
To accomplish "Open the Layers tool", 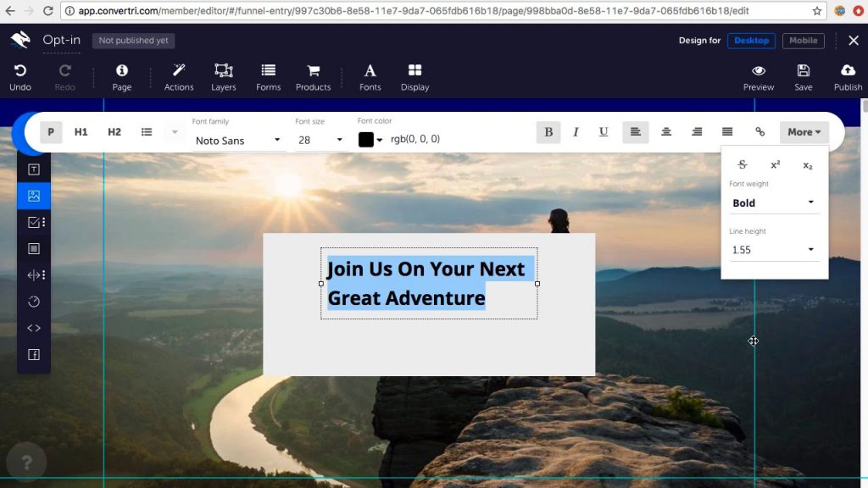I will (x=224, y=71).
